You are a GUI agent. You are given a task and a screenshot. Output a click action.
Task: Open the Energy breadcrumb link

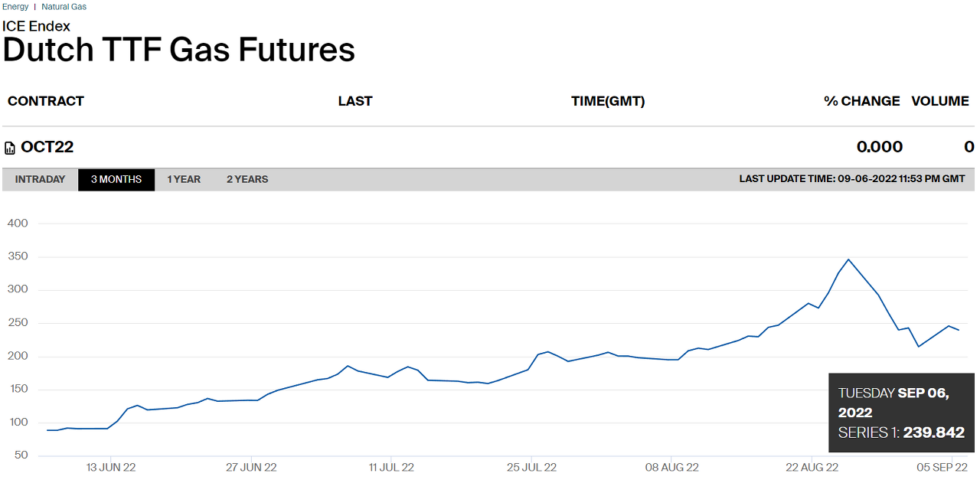click(x=15, y=7)
